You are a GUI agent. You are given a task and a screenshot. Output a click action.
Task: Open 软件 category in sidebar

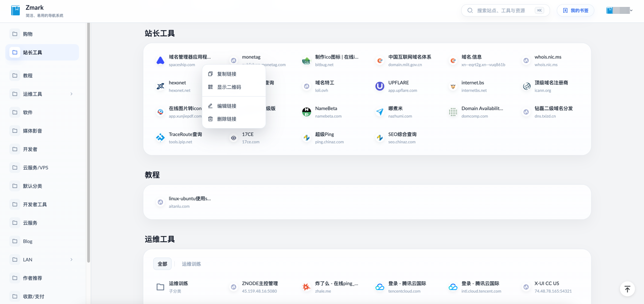42,112
